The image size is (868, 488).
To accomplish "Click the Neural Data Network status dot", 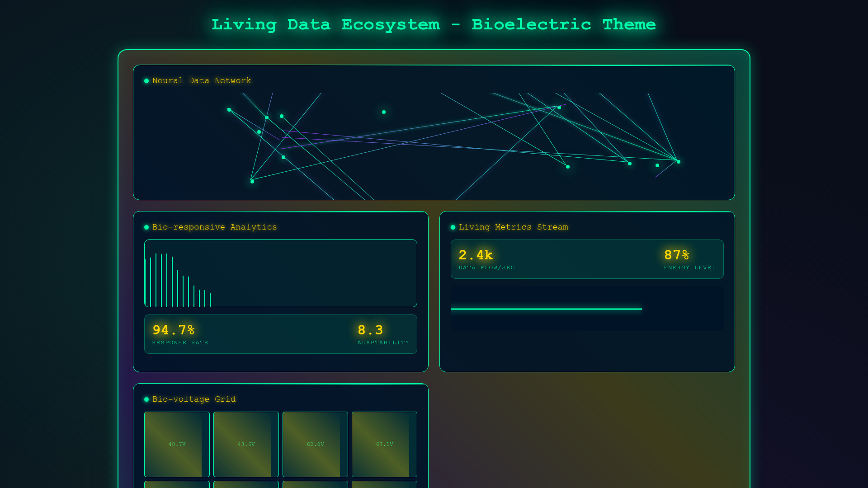I will click(146, 81).
